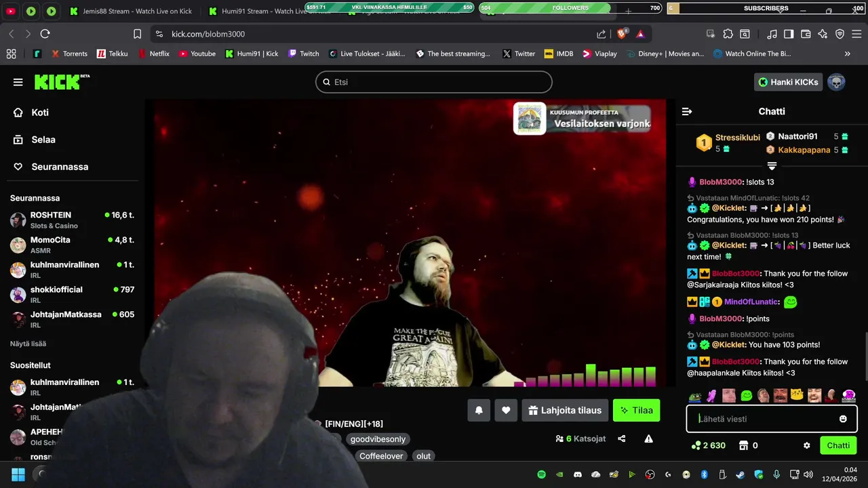The image size is (868, 488).
Task: Click the Naattori91 gifter name
Action: pos(797,136)
